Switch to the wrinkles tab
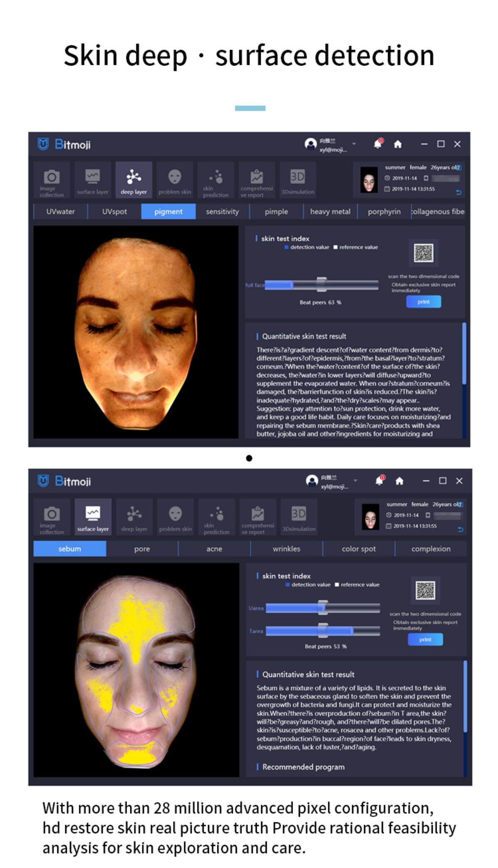This screenshot has width=498, height=868. tap(286, 548)
